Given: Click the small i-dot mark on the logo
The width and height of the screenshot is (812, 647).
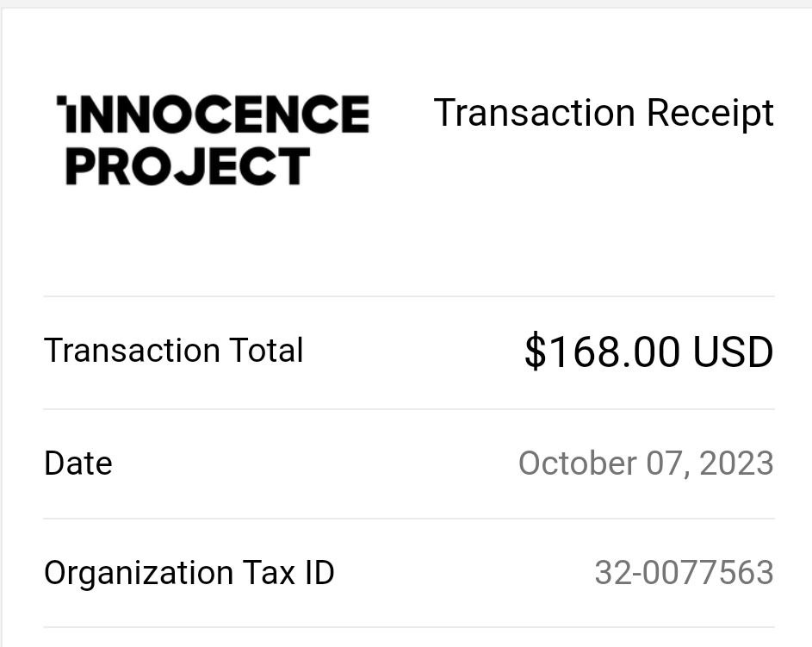Looking at the screenshot, I should pos(62,100).
